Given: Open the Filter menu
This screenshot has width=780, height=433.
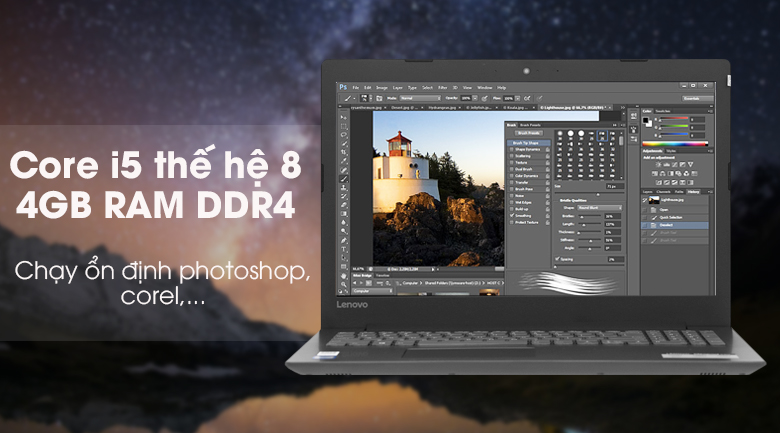Looking at the screenshot, I should (443, 88).
